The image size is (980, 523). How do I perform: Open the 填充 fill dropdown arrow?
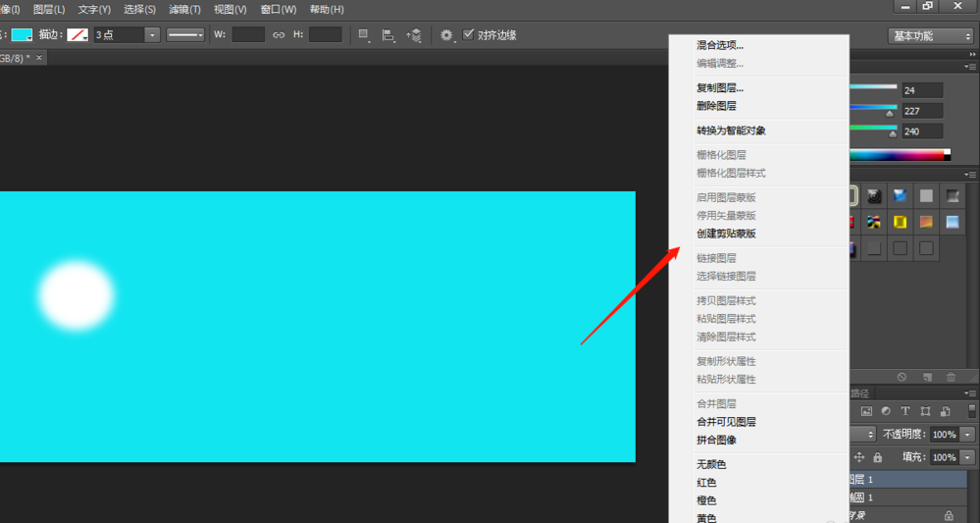click(968, 457)
